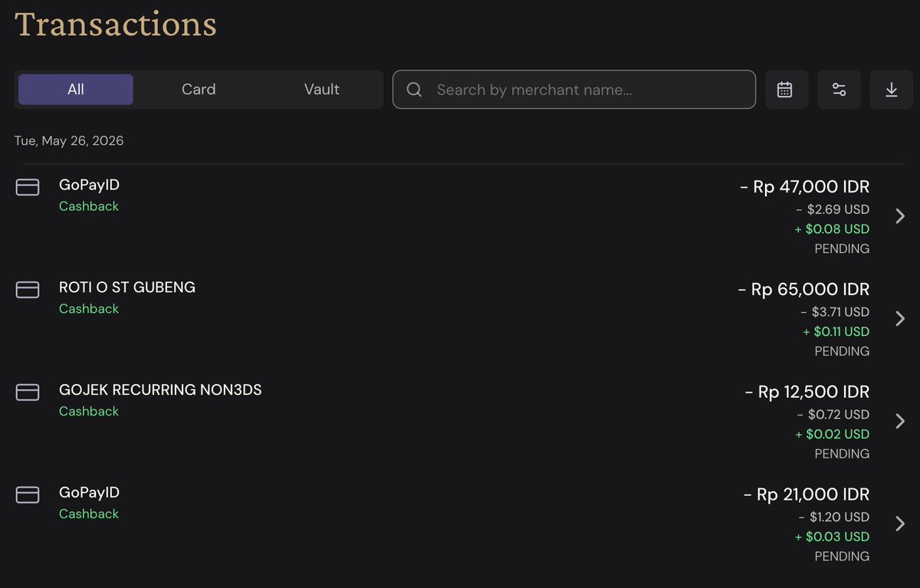Viewport: 920px width, 588px height.
Task: Open the filter settings sliders icon
Action: click(x=839, y=90)
